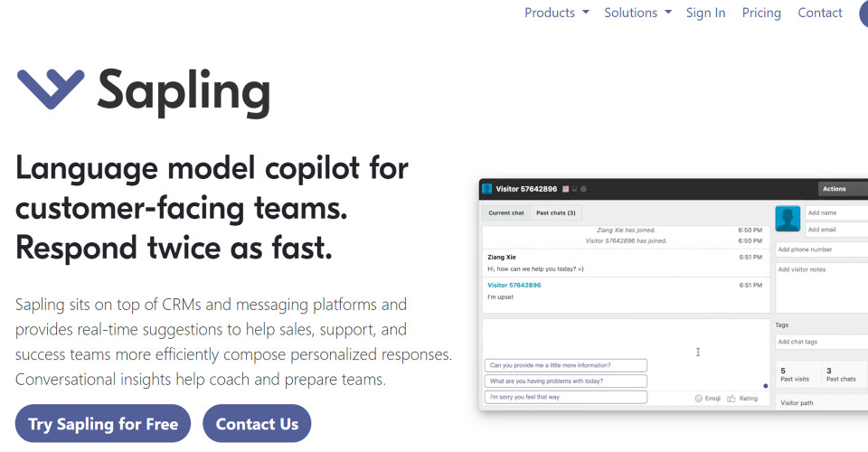Click the visitor avatar picture
Image resolution: width=868 pixels, height=452 pixels.
[x=788, y=219]
